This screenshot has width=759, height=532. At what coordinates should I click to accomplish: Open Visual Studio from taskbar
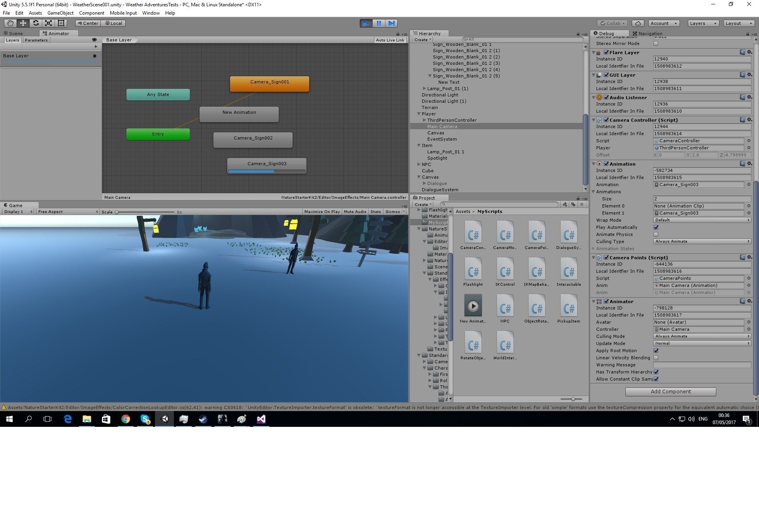(261, 419)
